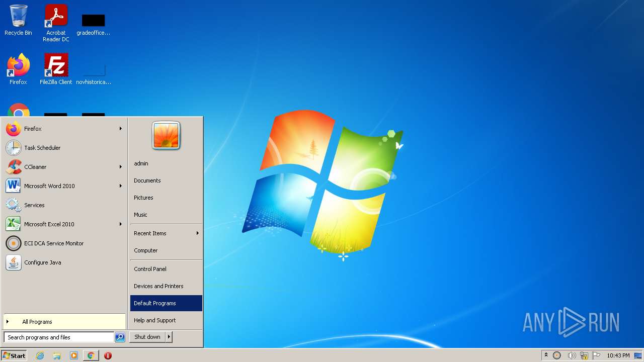Show All Programs list
Screen dimensions: 644x362
pos(64,322)
